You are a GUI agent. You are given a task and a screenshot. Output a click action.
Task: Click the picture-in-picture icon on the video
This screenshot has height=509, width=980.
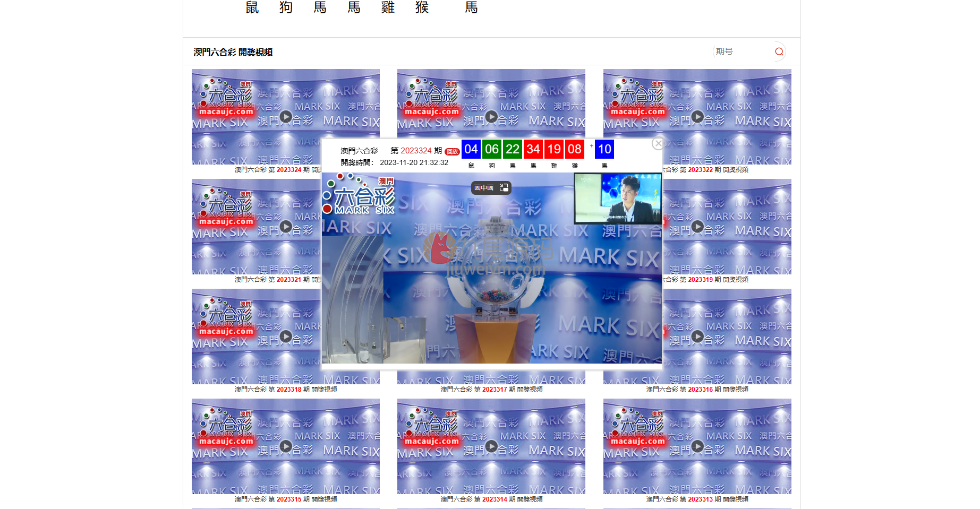(504, 187)
